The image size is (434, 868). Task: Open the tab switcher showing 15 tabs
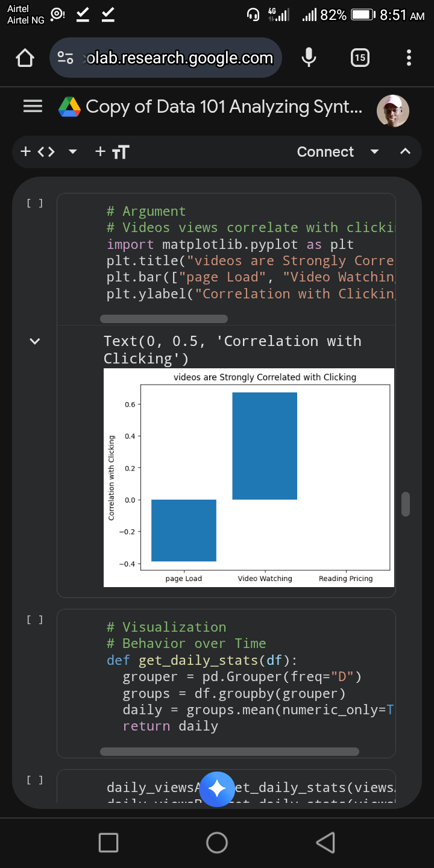point(360,58)
